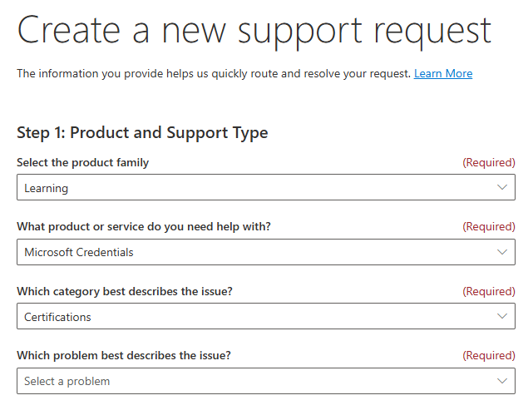528x420 pixels.
Task: Click the chevron arrow beside Certifications
Action: [501, 317]
